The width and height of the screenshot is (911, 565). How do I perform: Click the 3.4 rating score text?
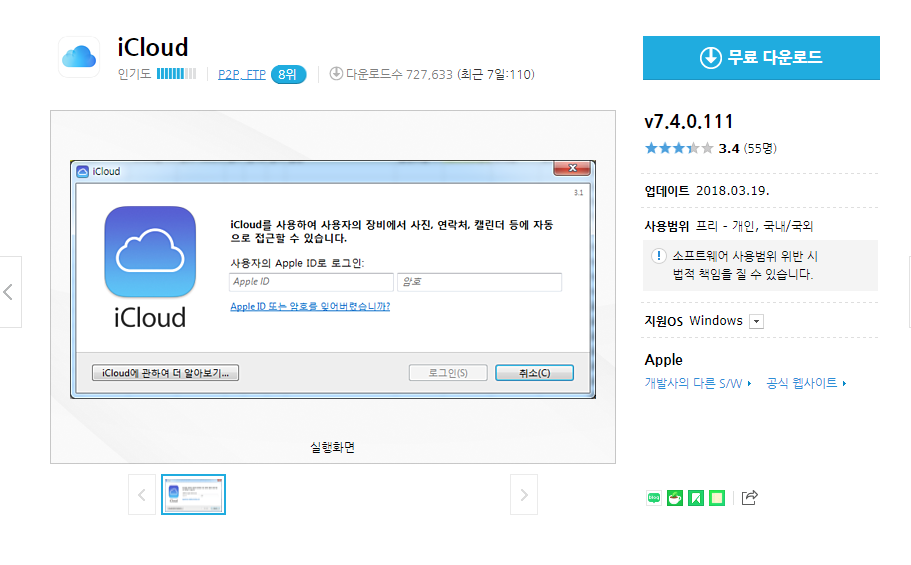[729, 149]
